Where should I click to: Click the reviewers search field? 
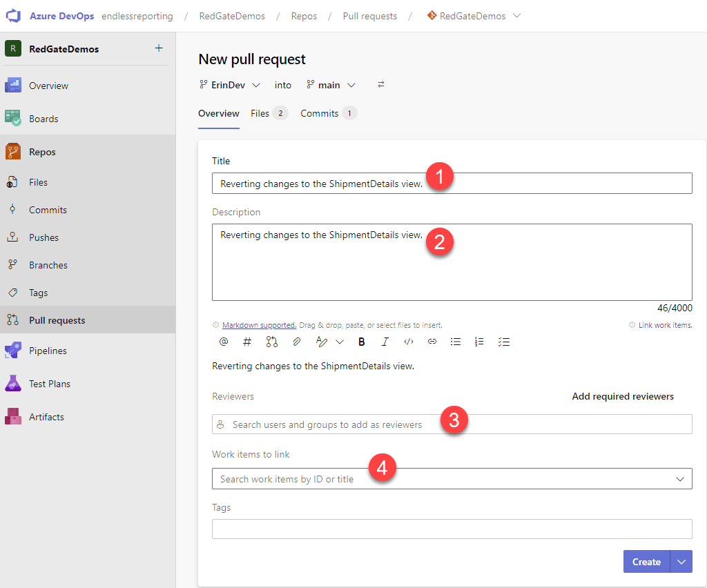(x=452, y=424)
